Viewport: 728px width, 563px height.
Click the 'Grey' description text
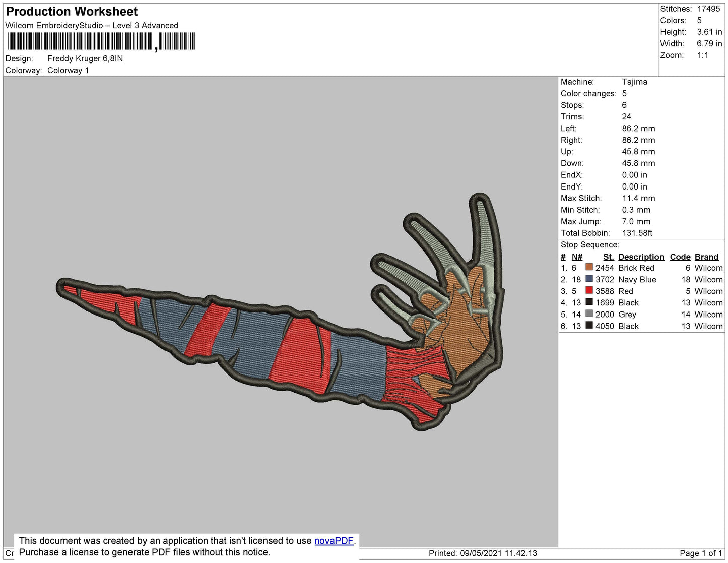(x=627, y=315)
